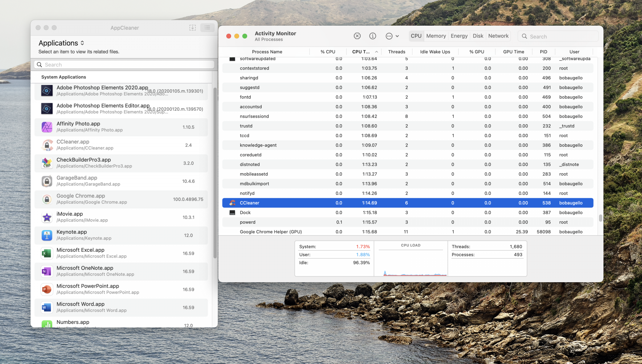Select the powerd process row
The width and height of the screenshot is (642, 364).
point(408,222)
